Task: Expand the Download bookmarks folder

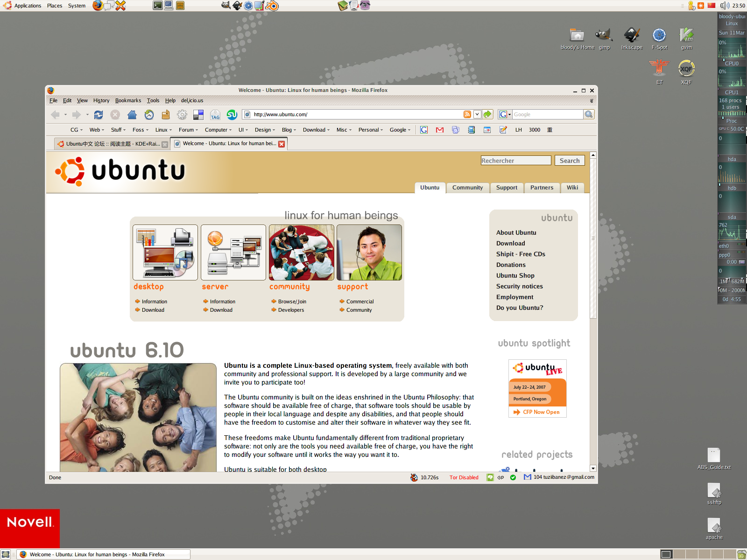Action: click(316, 130)
